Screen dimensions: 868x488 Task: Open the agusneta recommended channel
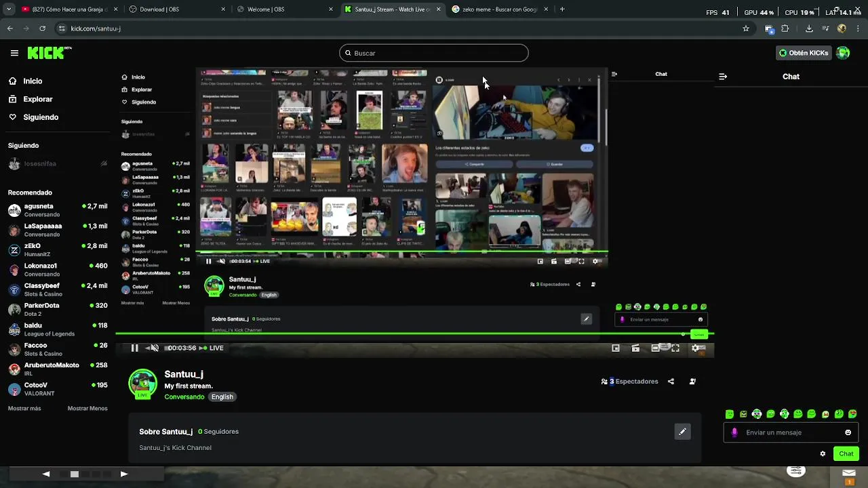pyautogui.click(x=58, y=210)
